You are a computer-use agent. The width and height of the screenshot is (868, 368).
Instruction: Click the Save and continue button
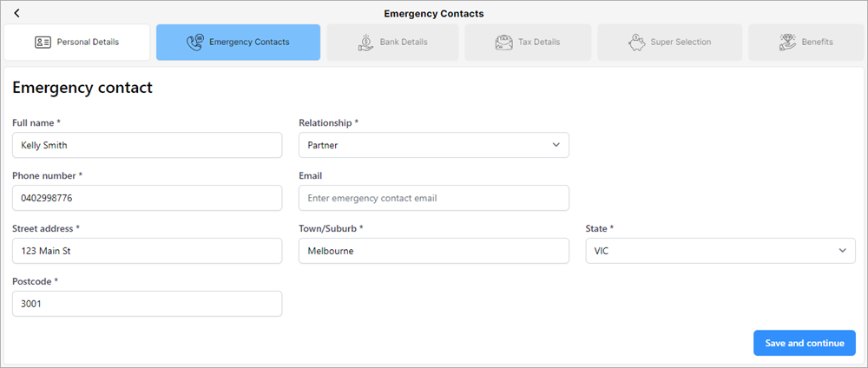tap(805, 343)
